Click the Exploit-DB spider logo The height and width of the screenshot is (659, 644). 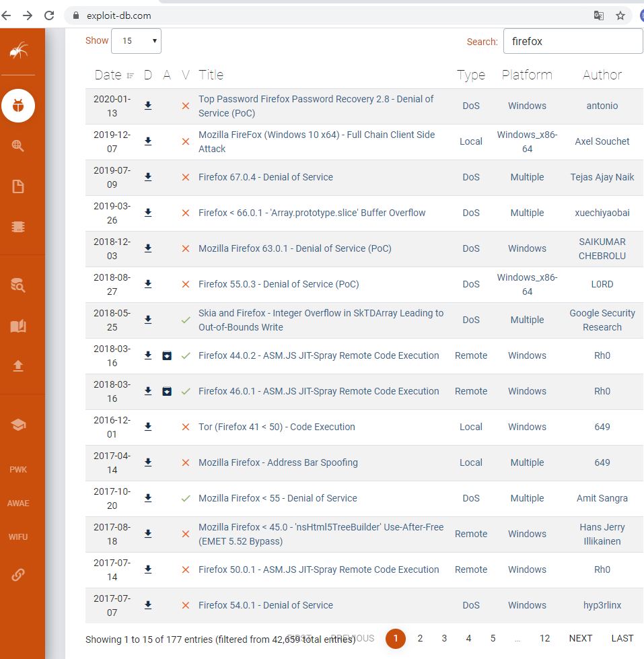coord(18,51)
